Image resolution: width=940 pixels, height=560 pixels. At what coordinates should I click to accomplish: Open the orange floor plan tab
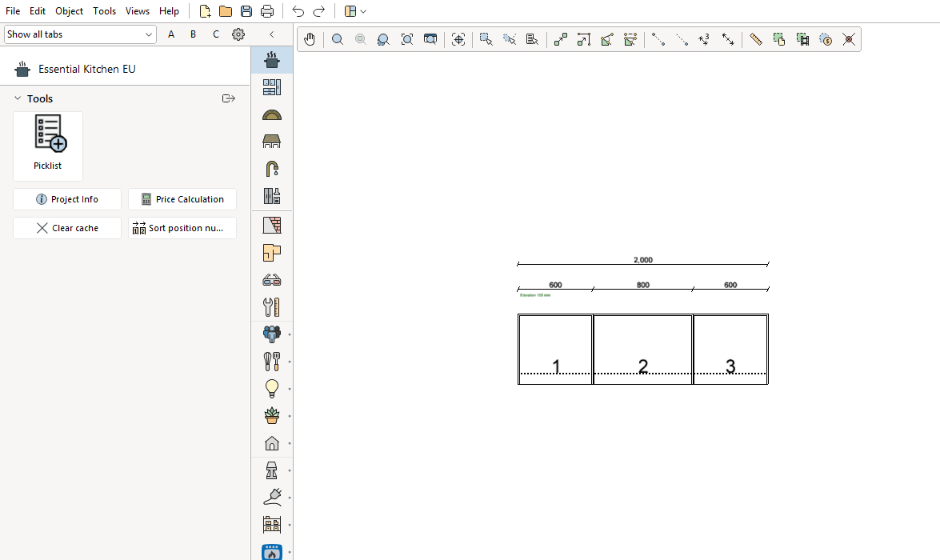click(x=271, y=253)
